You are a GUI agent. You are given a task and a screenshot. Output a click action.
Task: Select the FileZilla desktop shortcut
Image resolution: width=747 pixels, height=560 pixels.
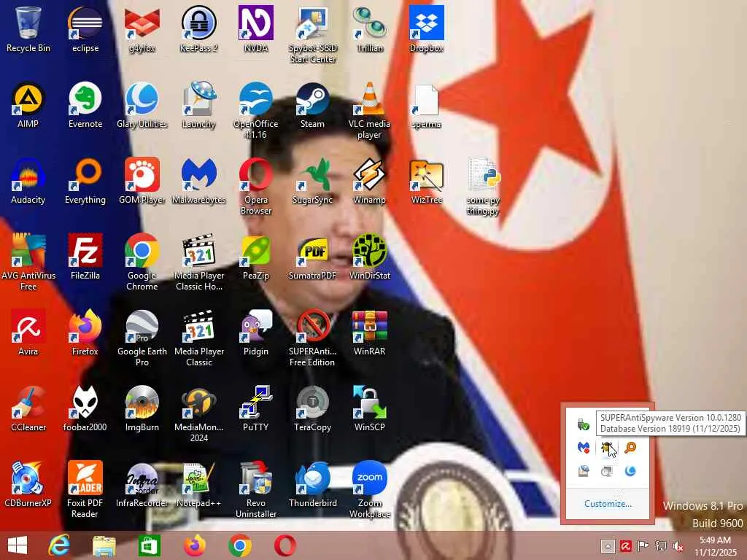[x=85, y=257]
